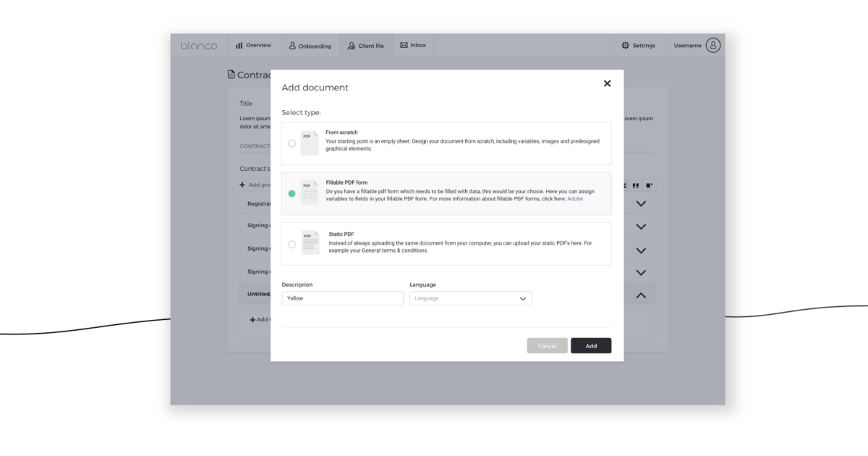The width and height of the screenshot is (868, 456).
Task: Select the Fillable PDF form radio button
Action: click(x=292, y=193)
